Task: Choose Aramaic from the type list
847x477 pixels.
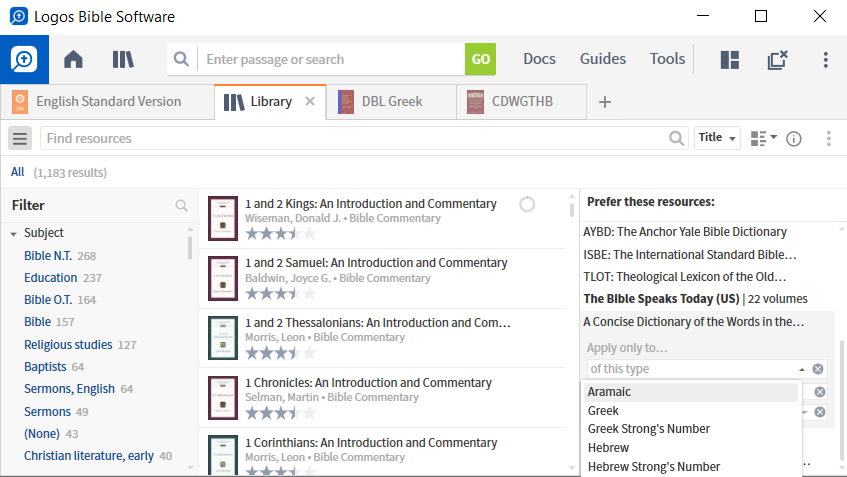Action: tap(690, 392)
